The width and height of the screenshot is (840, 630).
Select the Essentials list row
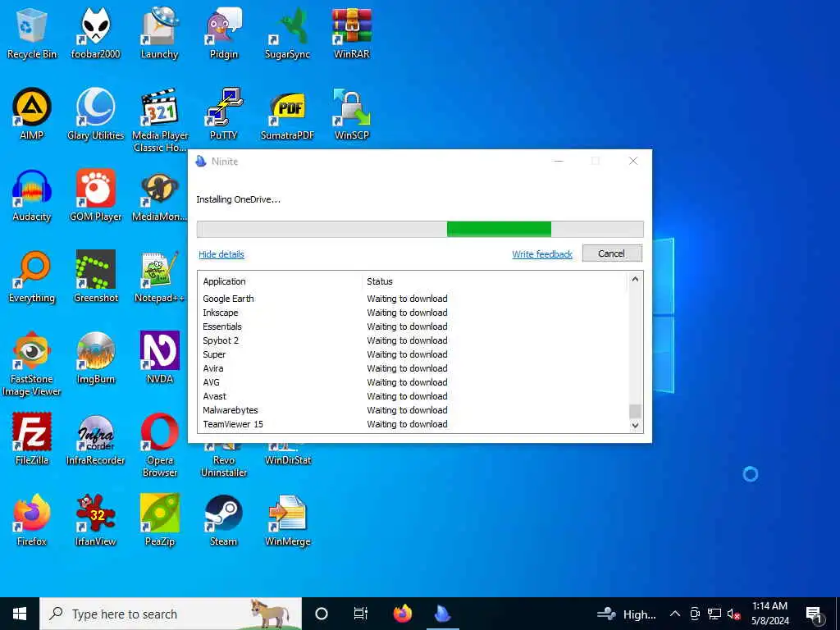(413, 326)
